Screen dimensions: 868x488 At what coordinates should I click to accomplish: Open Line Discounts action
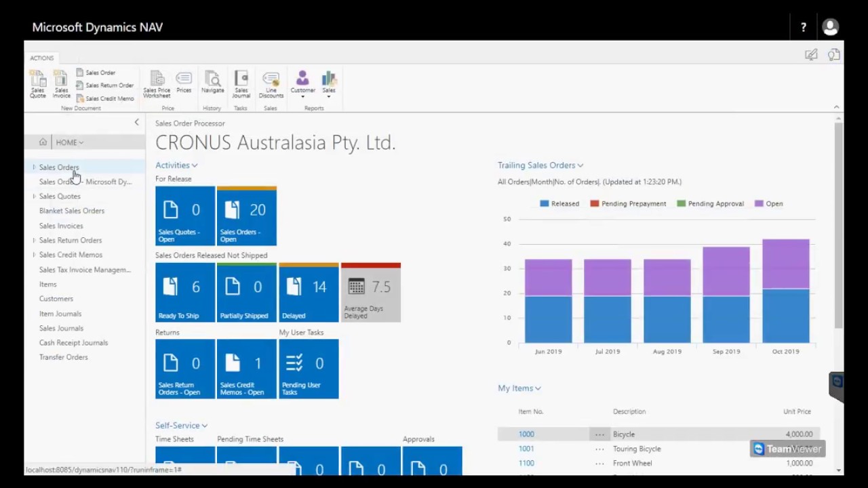tap(271, 85)
